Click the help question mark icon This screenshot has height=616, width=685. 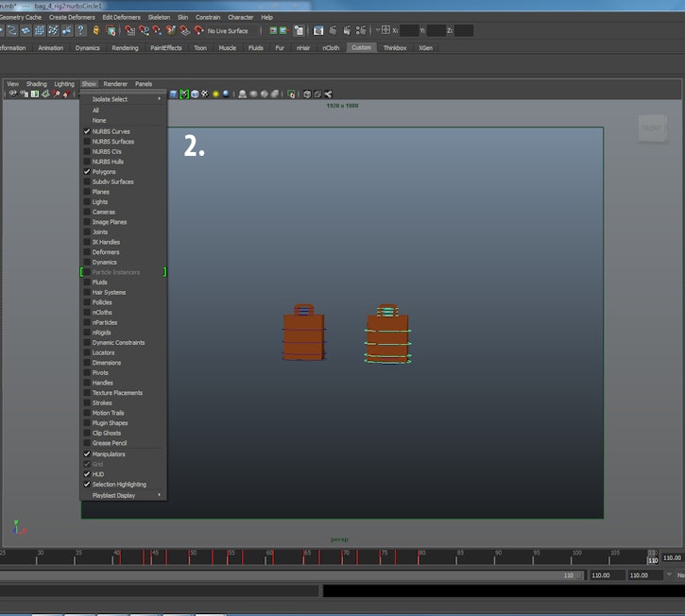coord(80,30)
